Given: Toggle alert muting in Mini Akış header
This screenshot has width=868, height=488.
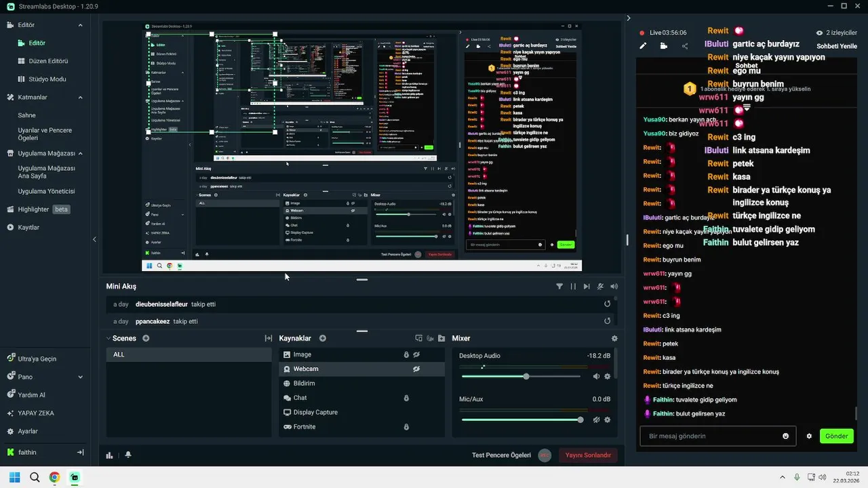Looking at the screenshot, I should click(600, 287).
